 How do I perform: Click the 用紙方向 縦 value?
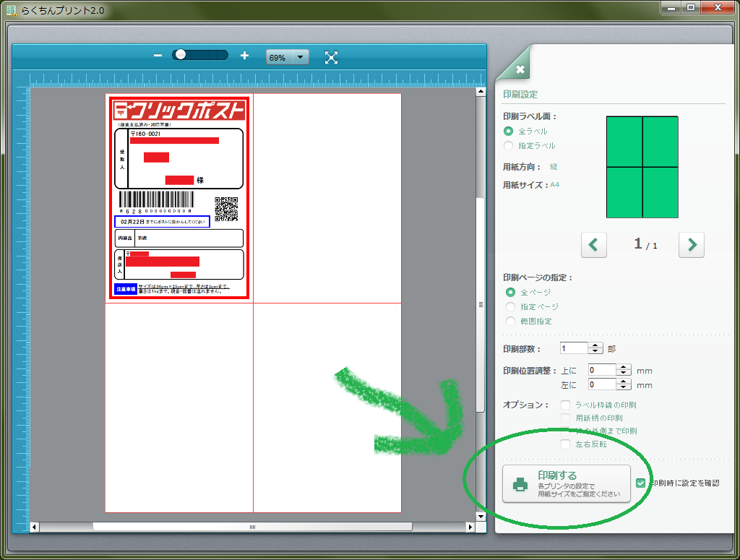(x=554, y=166)
